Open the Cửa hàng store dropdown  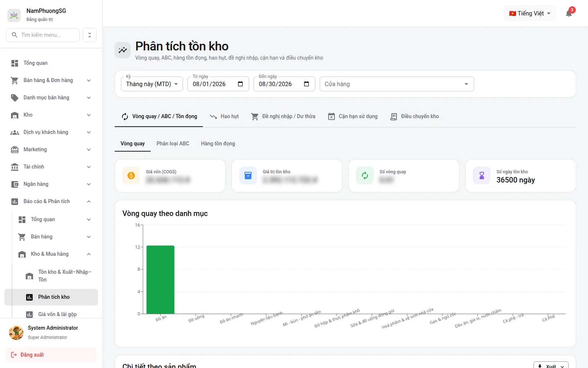point(397,84)
